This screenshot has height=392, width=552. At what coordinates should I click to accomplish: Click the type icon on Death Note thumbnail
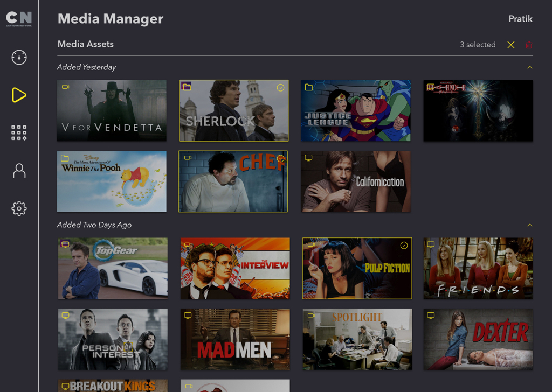click(x=430, y=87)
